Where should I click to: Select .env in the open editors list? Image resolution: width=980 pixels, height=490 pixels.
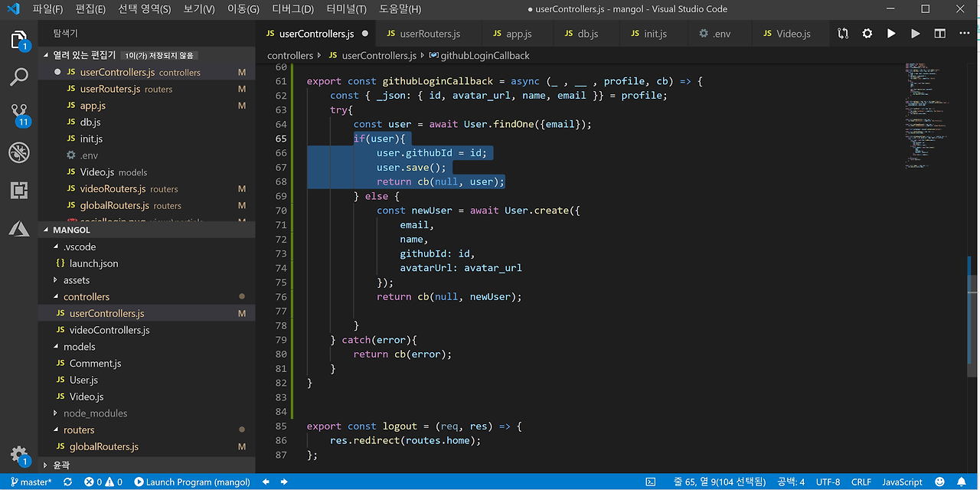point(147,155)
